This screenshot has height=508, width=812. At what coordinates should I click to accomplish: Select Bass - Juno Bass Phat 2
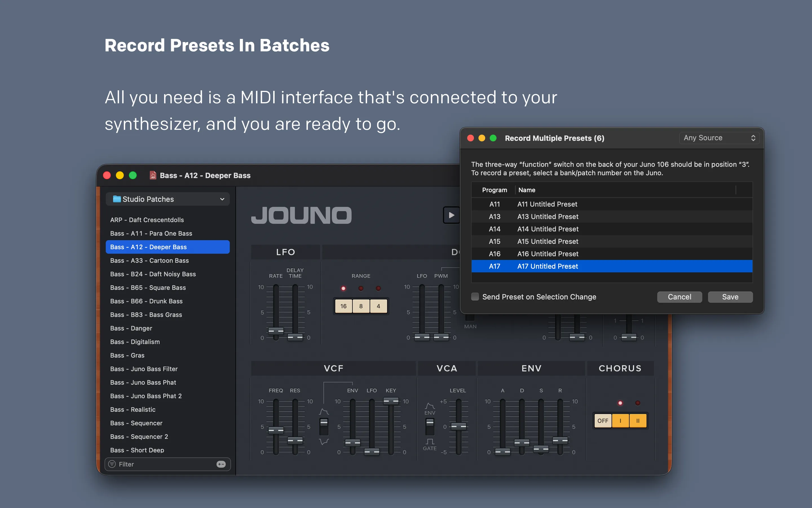168,396
